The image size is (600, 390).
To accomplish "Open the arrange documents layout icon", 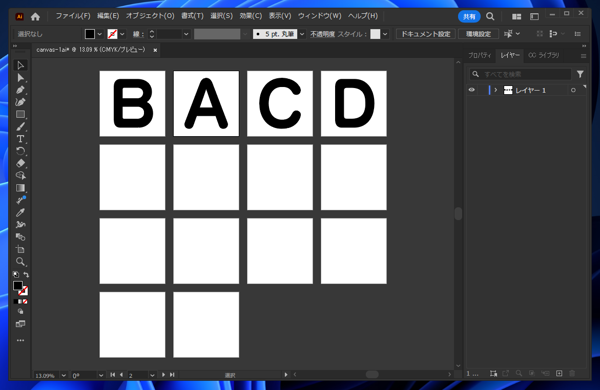I will click(517, 16).
